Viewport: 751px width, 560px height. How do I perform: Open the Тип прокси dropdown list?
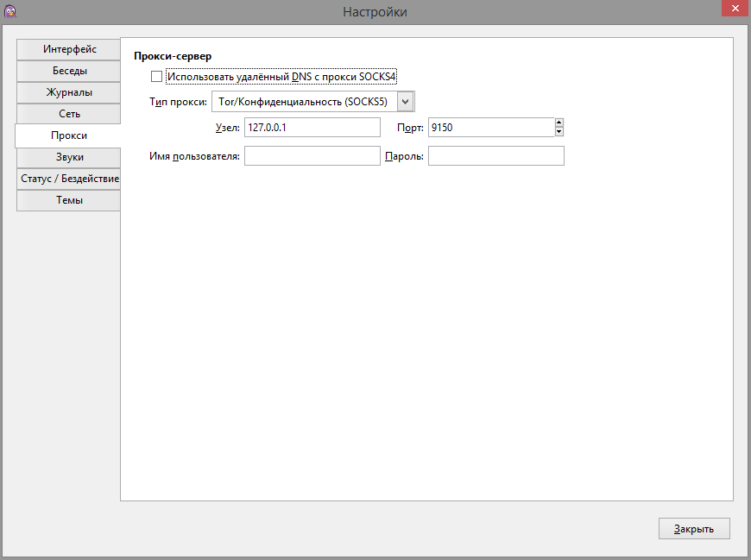point(407,102)
